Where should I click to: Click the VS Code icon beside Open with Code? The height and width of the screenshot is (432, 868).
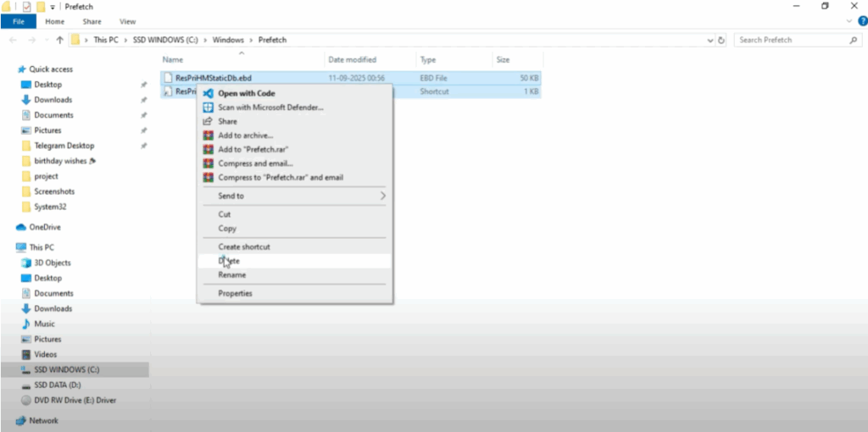(208, 93)
